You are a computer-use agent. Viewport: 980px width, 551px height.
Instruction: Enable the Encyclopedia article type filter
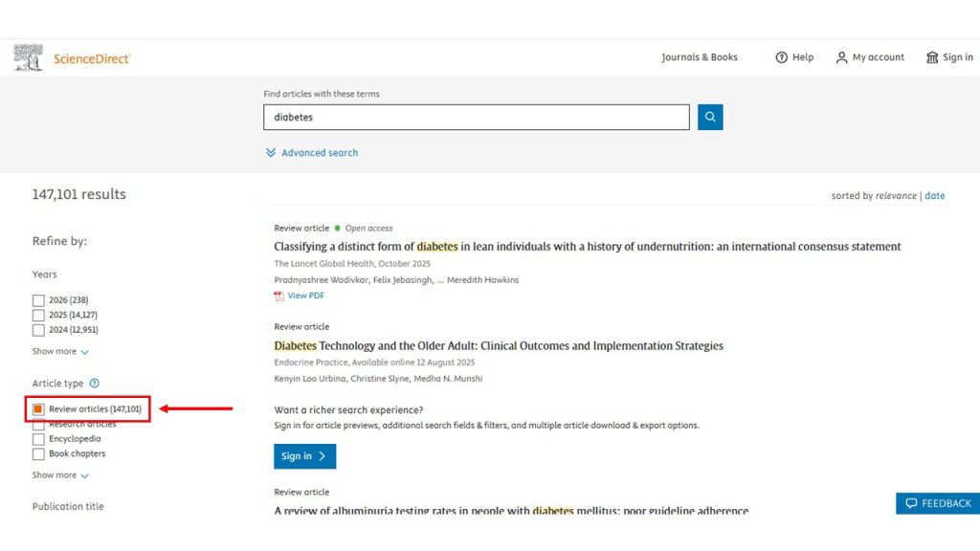38,438
